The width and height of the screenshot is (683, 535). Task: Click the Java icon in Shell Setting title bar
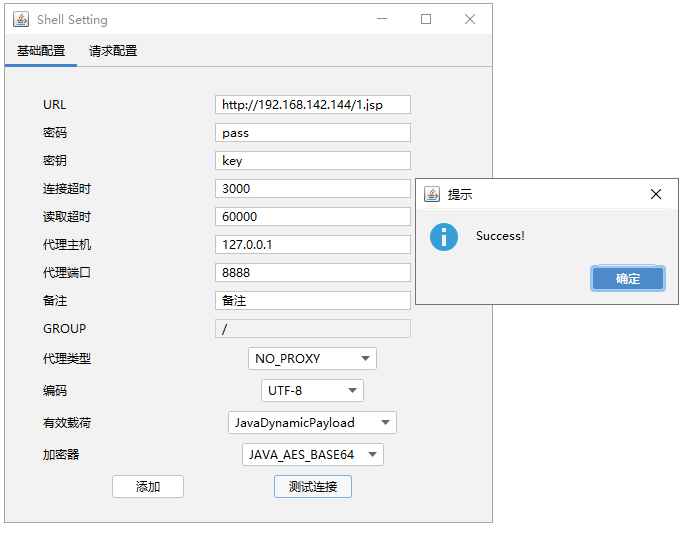[x=21, y=19]
